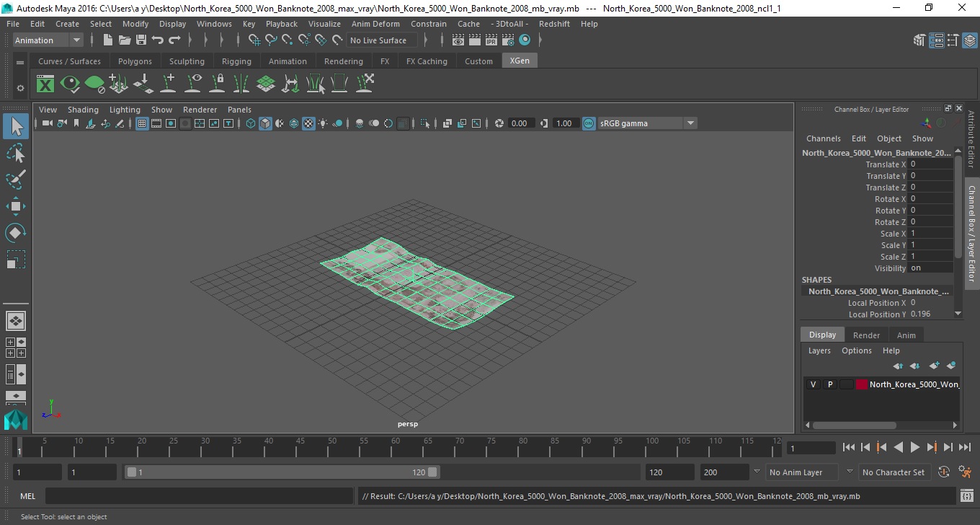Click the Translate X value field

(x=931, y=164)
